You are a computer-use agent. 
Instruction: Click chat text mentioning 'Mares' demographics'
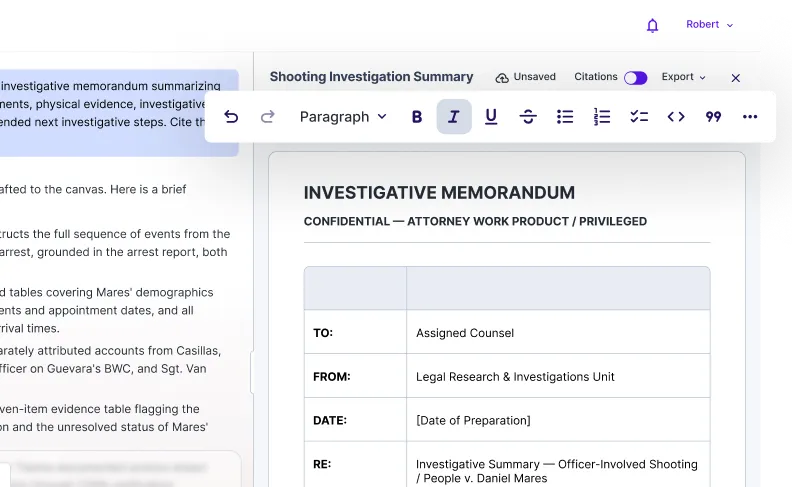(107, 293)
